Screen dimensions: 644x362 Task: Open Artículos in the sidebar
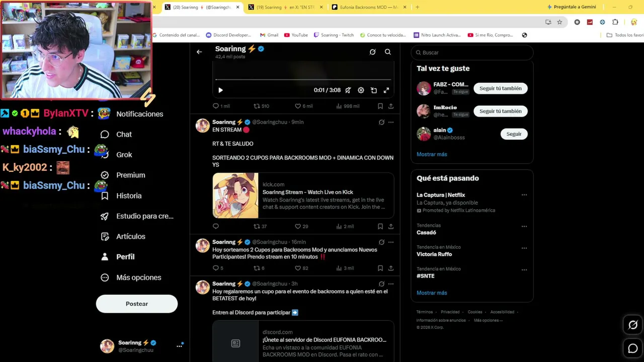click(x=123, y=236)
